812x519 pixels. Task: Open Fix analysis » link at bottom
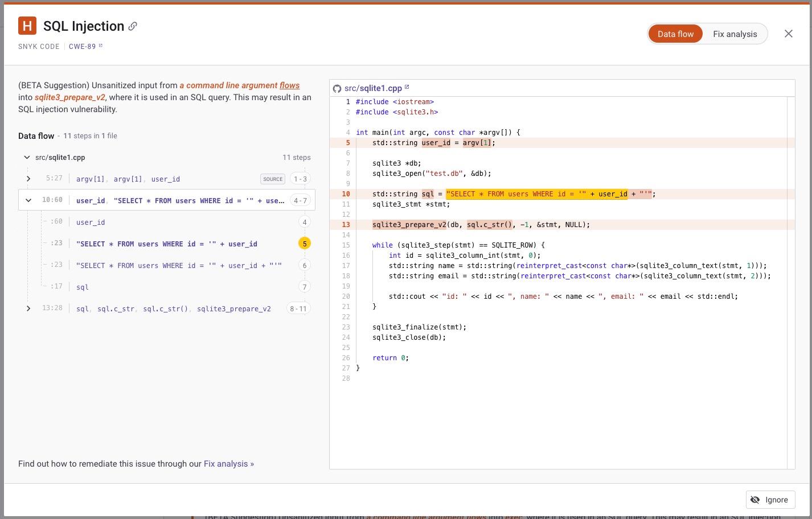(229, 464)
